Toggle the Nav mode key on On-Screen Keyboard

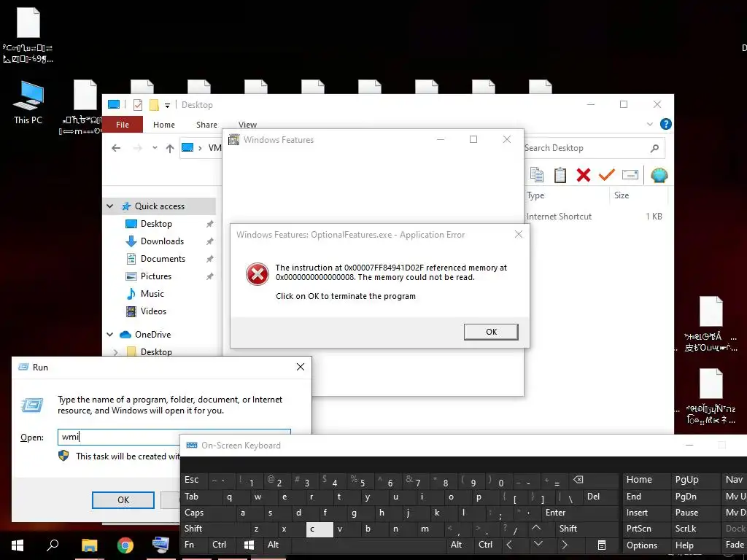(x=734, y=480)
